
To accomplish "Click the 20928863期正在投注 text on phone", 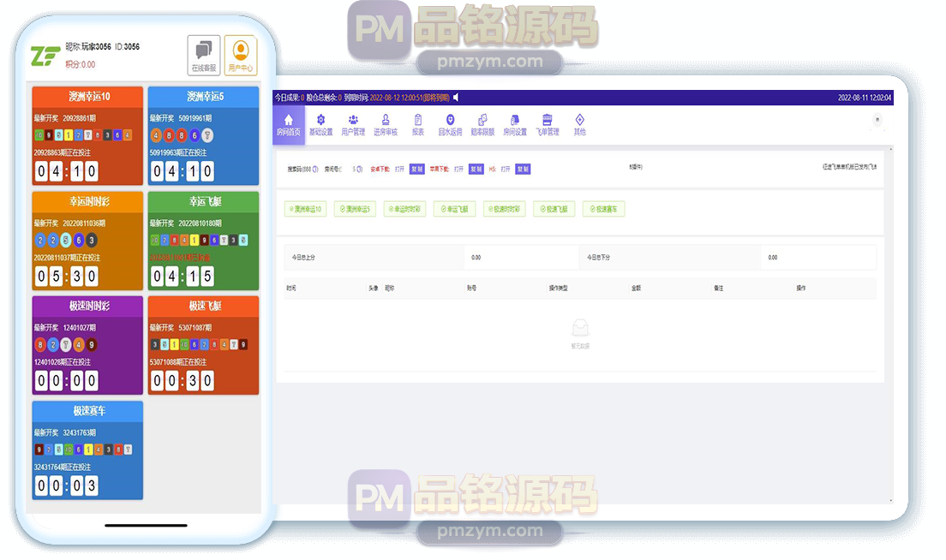I will [63, 152].
